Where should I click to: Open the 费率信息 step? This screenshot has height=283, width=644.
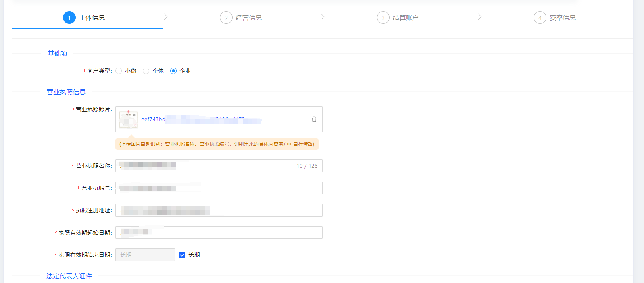pos(562,17)
